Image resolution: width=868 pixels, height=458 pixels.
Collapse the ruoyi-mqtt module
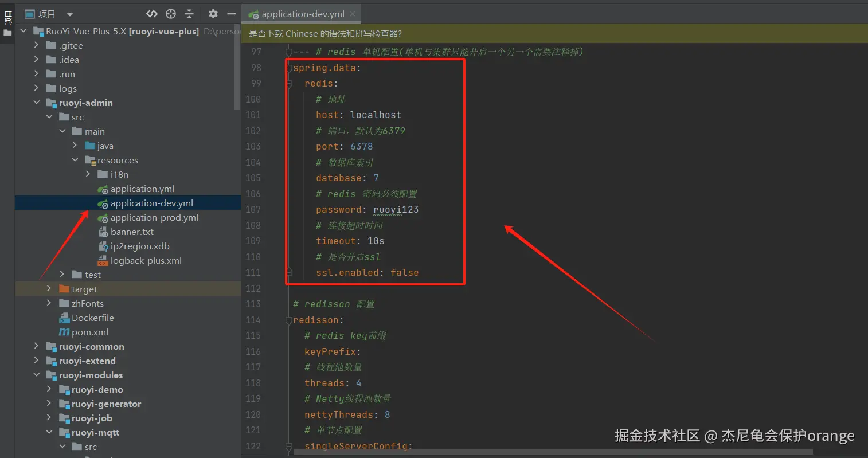click(49, 432)
